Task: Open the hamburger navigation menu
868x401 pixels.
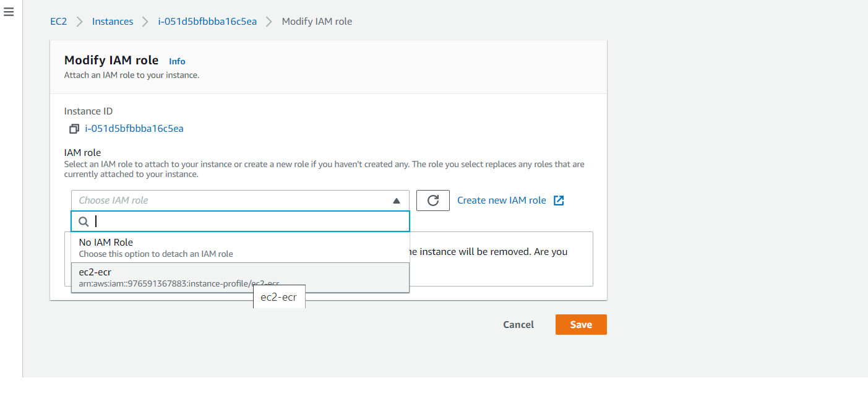Action: (x=9, y=12)
